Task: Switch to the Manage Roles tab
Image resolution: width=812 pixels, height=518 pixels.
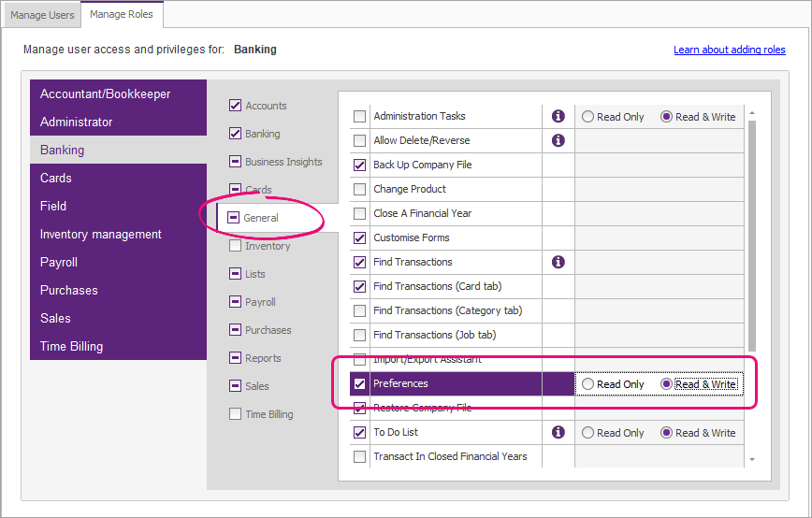Action: coord(122,14)
